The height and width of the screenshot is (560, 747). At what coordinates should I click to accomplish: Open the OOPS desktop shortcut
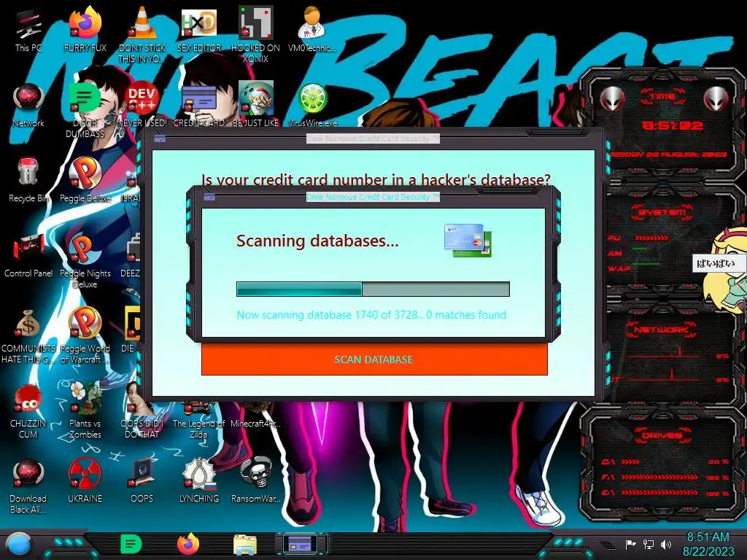click(x=142, y=481)
